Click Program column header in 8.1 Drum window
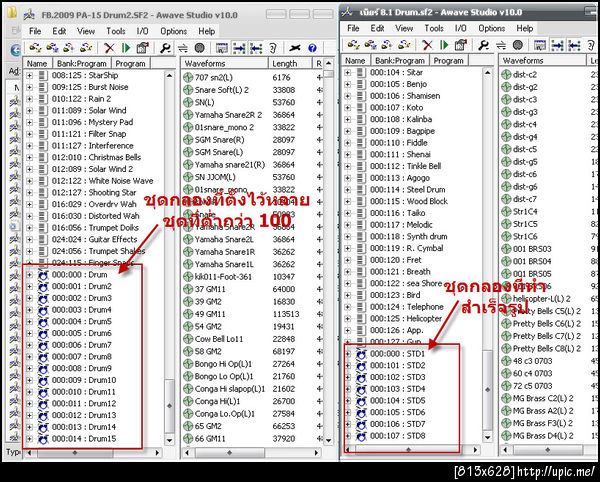Screen dimensions: 600x482 click(x=448, y=60)
